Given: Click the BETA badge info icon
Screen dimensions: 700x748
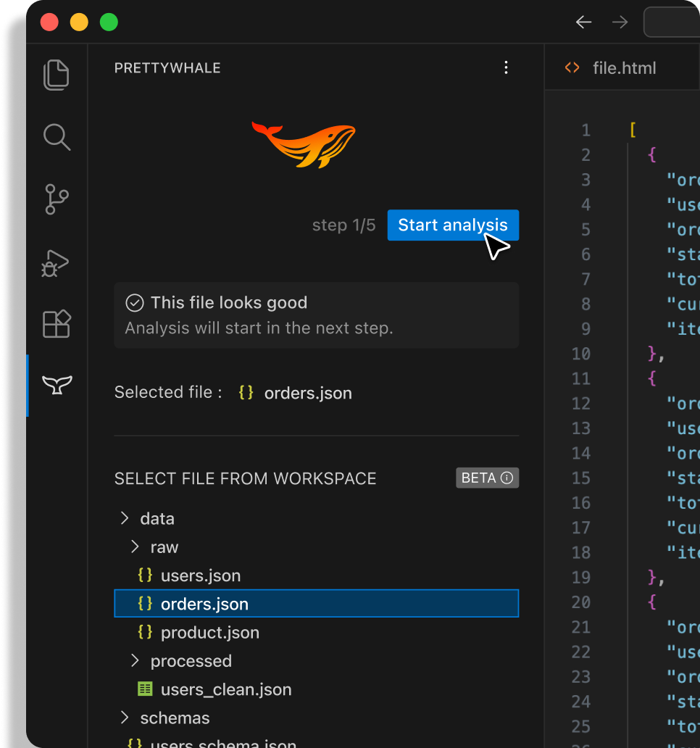Looking at the screenshot, I should click(507, 478).
